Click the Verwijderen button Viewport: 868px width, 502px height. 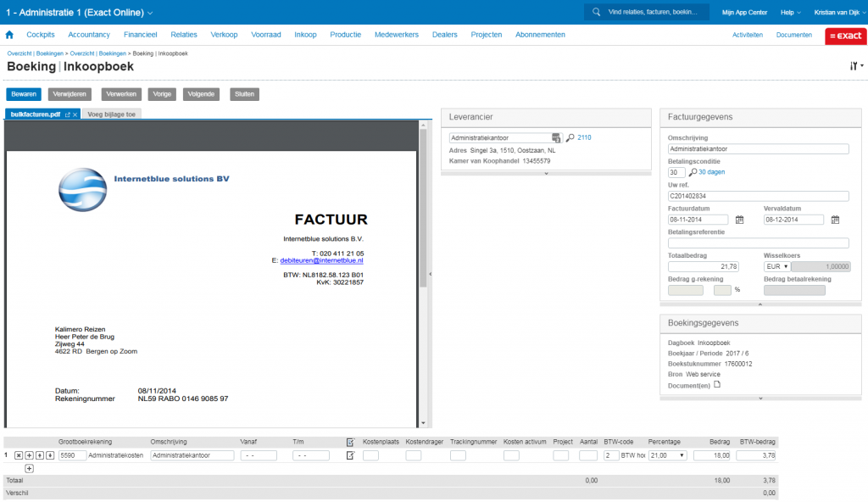pos(70,94)
